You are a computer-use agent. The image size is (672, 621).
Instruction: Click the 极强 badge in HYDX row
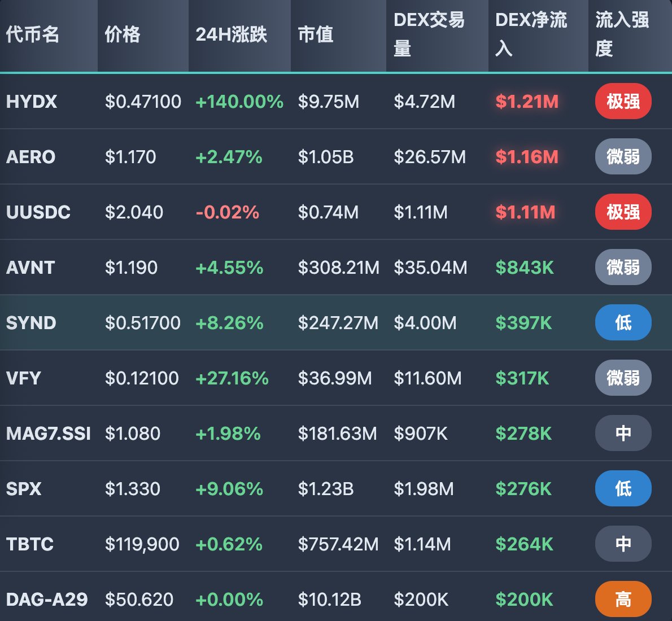623,101
